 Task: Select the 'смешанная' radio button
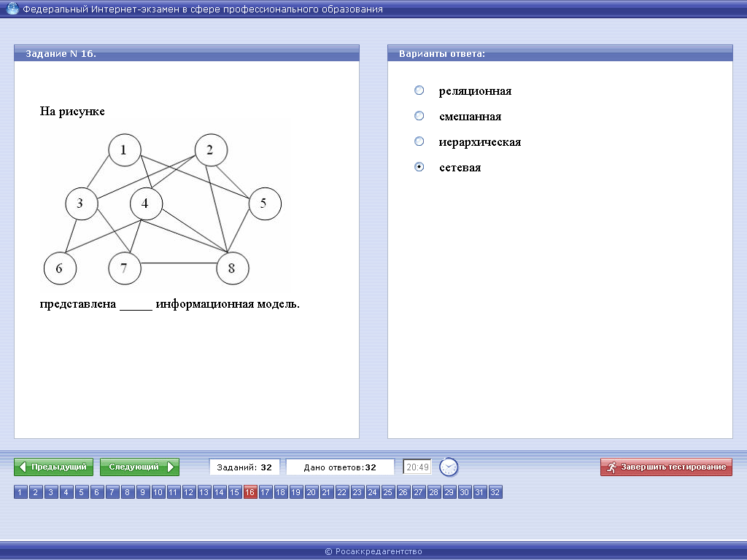tap(419, 116)
